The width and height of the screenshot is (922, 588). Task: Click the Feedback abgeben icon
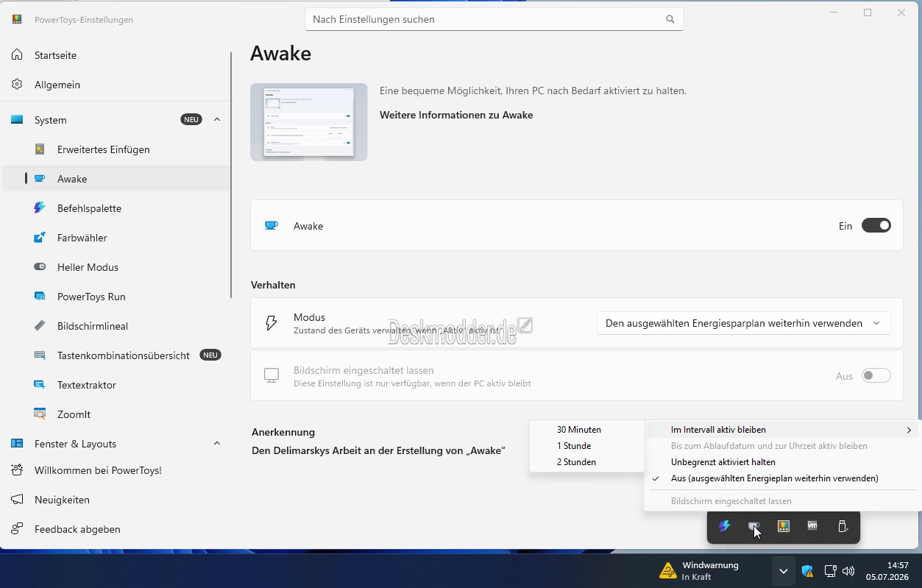17,529
